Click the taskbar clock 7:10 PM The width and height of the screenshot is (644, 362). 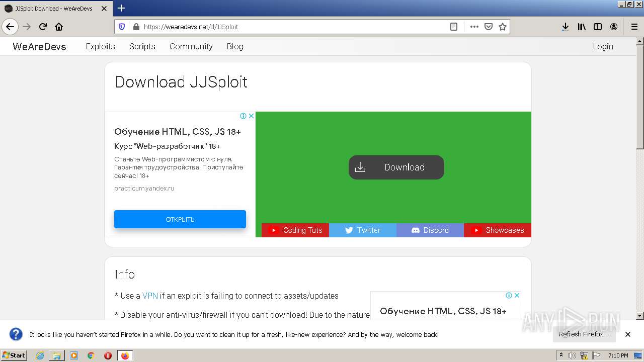[618, 355]
